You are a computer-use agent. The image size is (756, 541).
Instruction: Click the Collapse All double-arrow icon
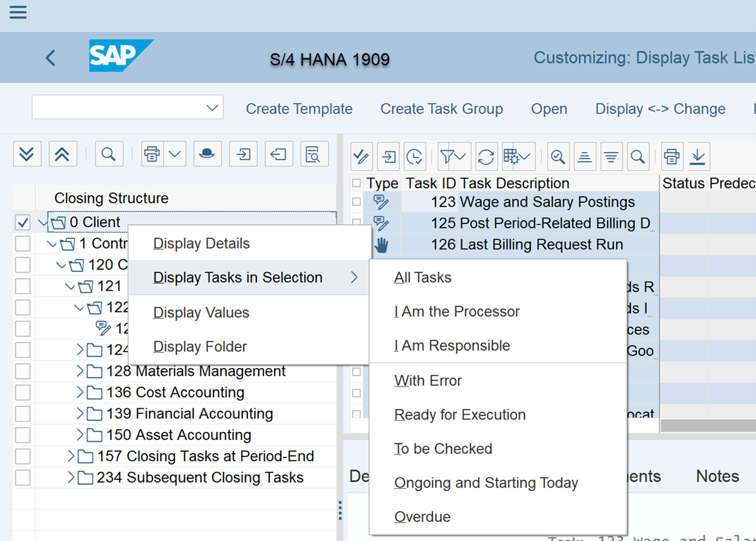62,155
